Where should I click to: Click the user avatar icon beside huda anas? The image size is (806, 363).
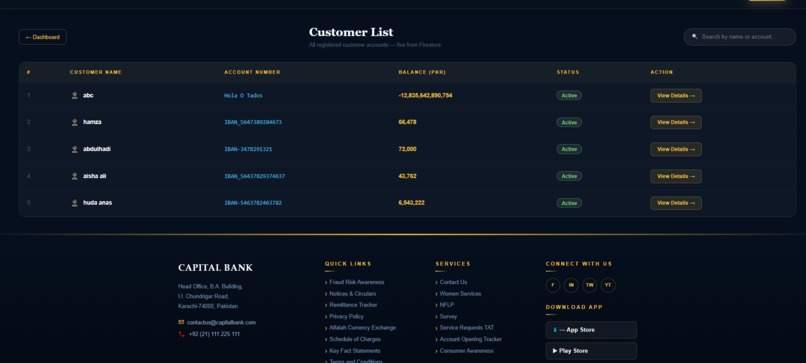(75, 203)
